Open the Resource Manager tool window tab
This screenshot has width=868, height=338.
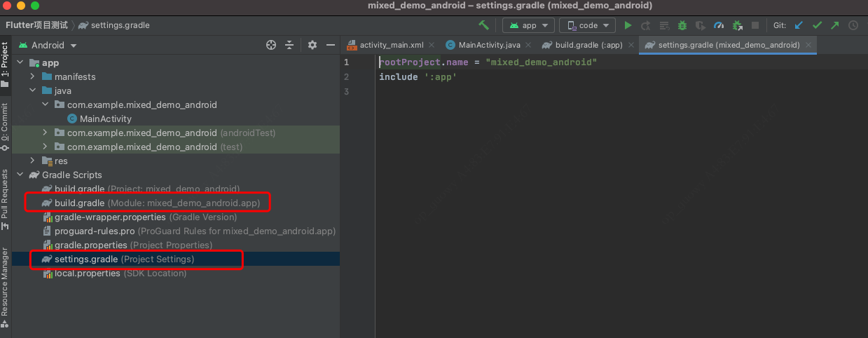(x=5, y=288)
